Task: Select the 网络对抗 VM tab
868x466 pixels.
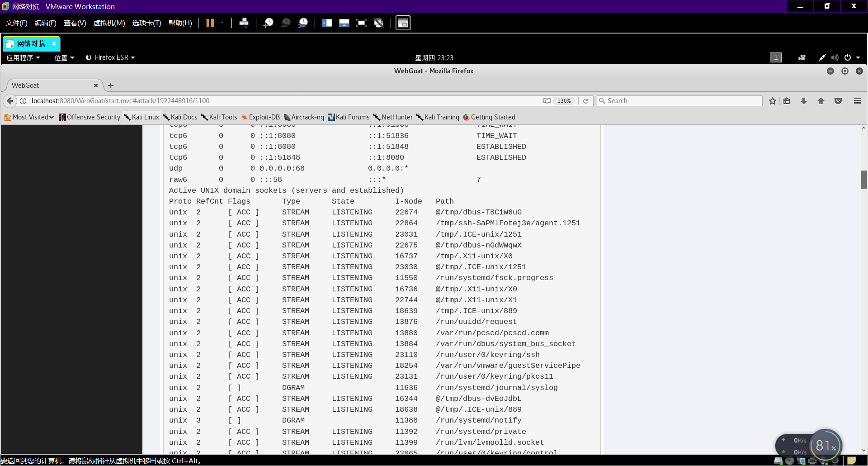Action: coord(31,44)
